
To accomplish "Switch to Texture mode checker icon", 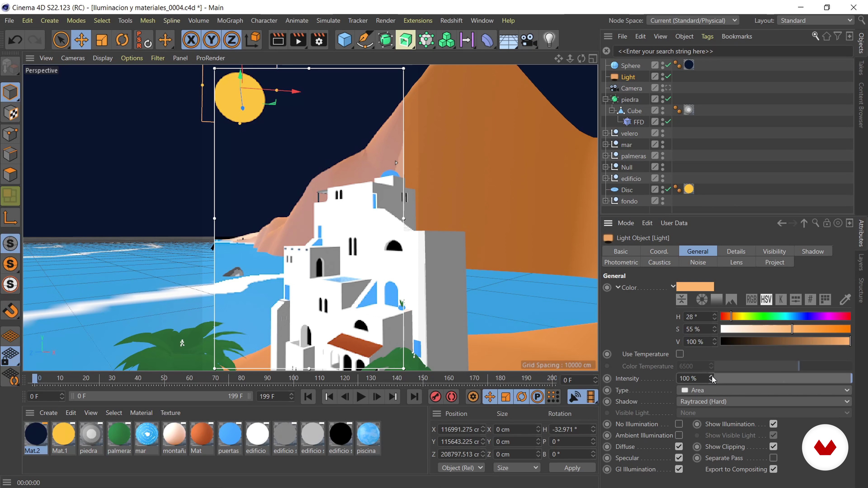I will tap(10, 113).
